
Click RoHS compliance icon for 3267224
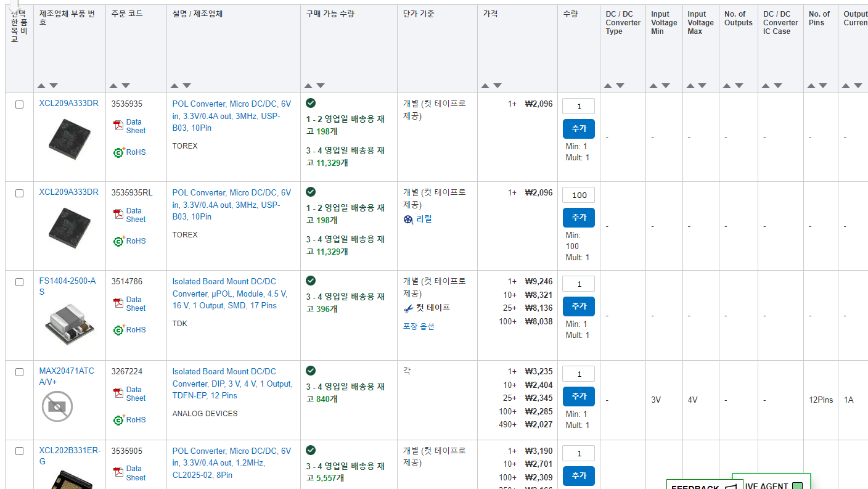point(119,419)
